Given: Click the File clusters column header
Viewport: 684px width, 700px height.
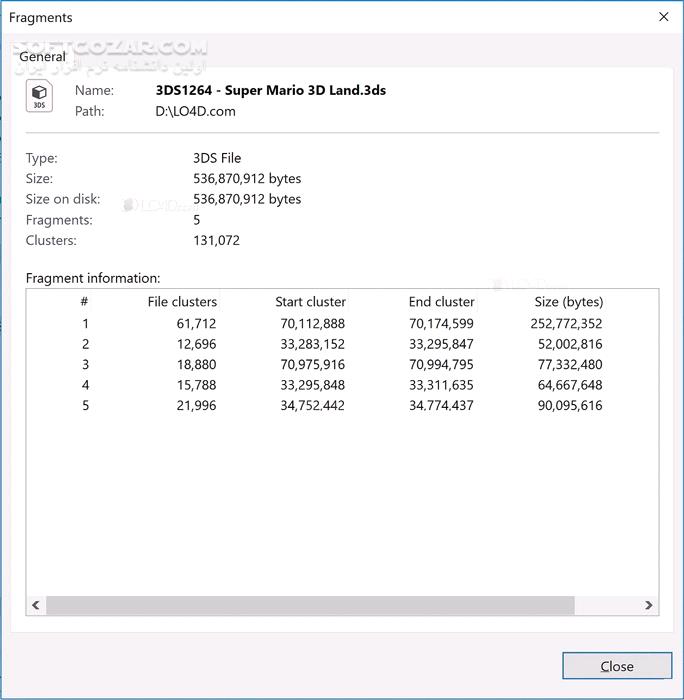Looking at the screenshot, I should 182,302.
